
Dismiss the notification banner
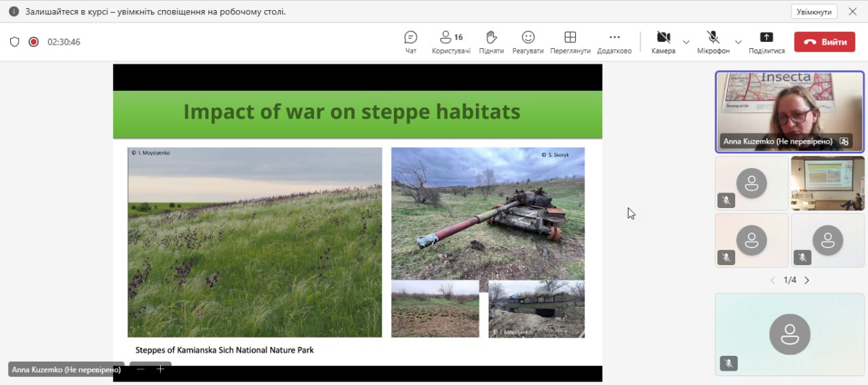click(852, 12)
